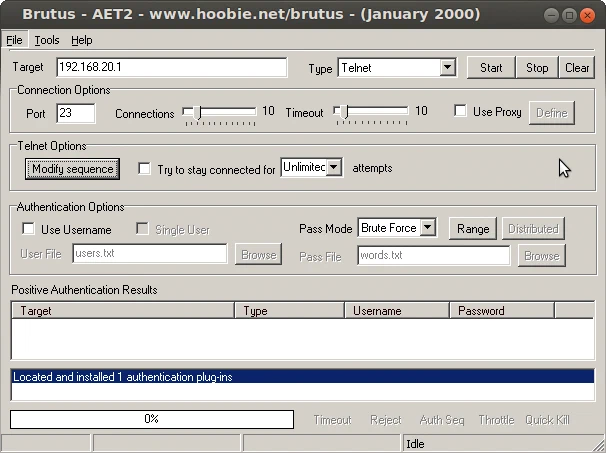Click Browse next to Pass File
Image resolution: width=606 pixels, height=453 pixels.
541,256
